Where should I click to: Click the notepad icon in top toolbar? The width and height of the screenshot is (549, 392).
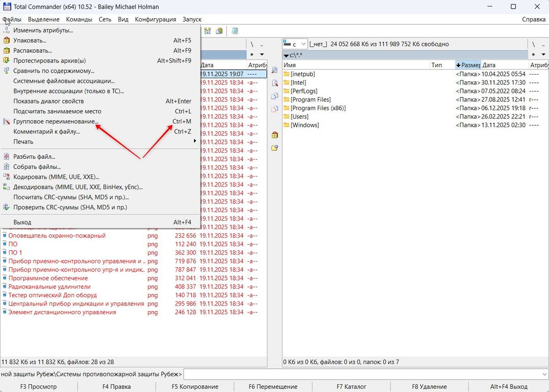coord(235,31)
